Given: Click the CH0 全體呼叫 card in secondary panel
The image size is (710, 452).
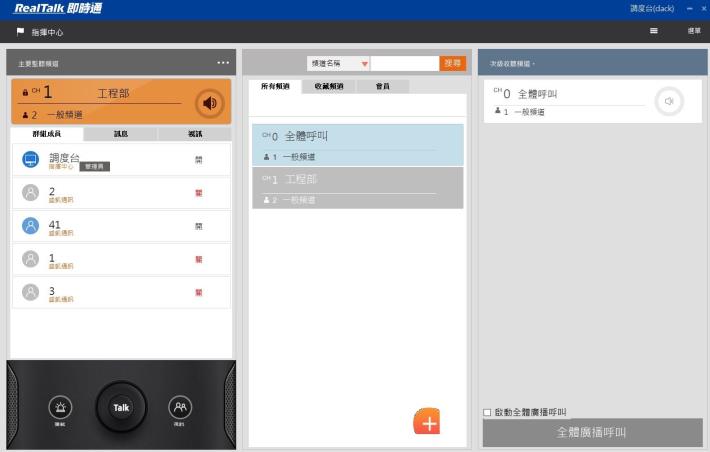Looking at the screenshot, I should pyautogui.click(x=592, y=101).
